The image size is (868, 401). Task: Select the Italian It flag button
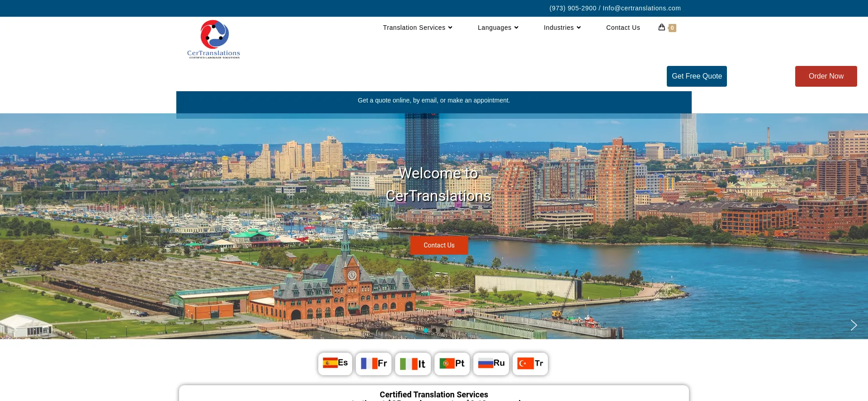tap(413, 364)
